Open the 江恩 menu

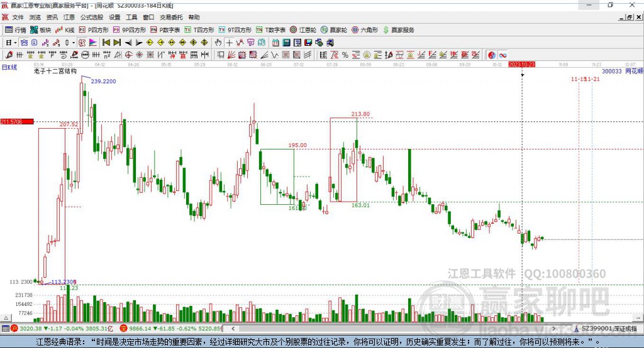coord(69,17)
